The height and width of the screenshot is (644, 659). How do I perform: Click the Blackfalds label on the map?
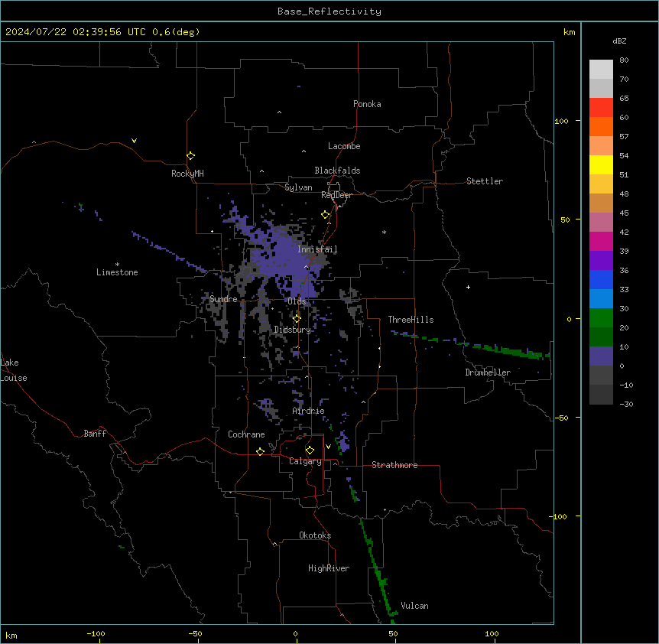coord(337,171)
